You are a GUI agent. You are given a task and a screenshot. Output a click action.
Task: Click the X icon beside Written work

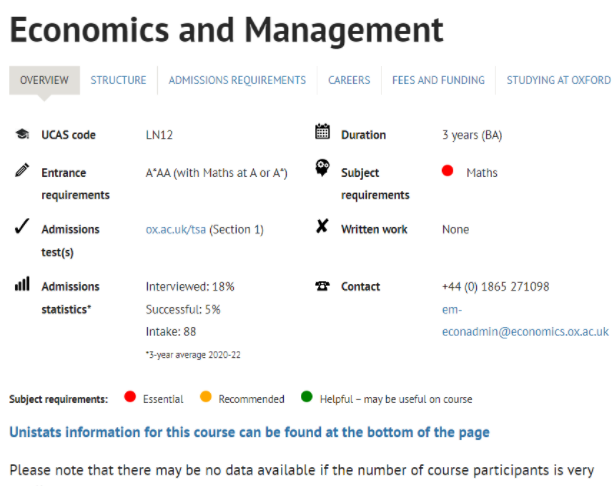[x=322, y=228]
